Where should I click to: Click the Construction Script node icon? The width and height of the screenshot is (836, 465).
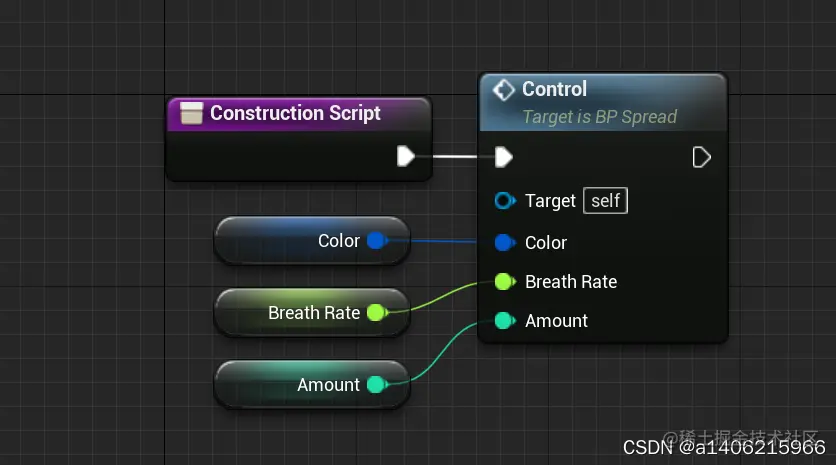[x=191, y=114]
